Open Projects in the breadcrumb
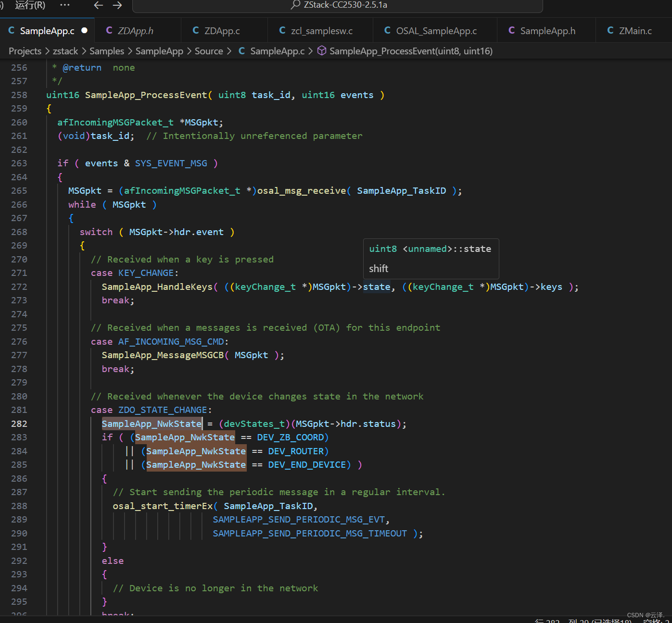The width and height of the screenshot is (672, 623). [25, 51]
